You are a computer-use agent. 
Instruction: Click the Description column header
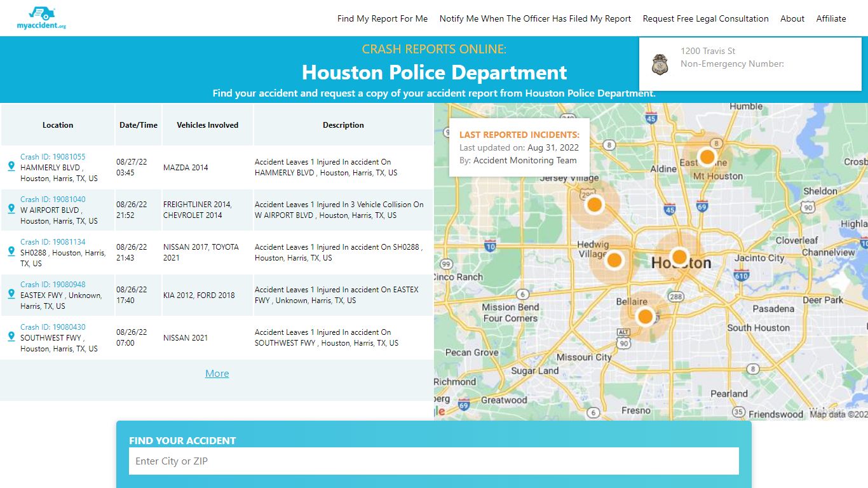343,125
